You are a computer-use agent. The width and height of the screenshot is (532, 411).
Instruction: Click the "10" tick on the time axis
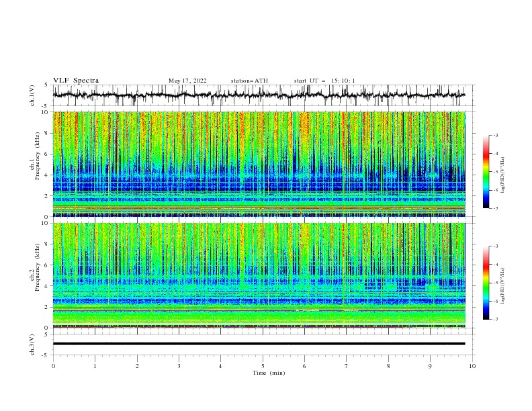(x=472, y=366)
